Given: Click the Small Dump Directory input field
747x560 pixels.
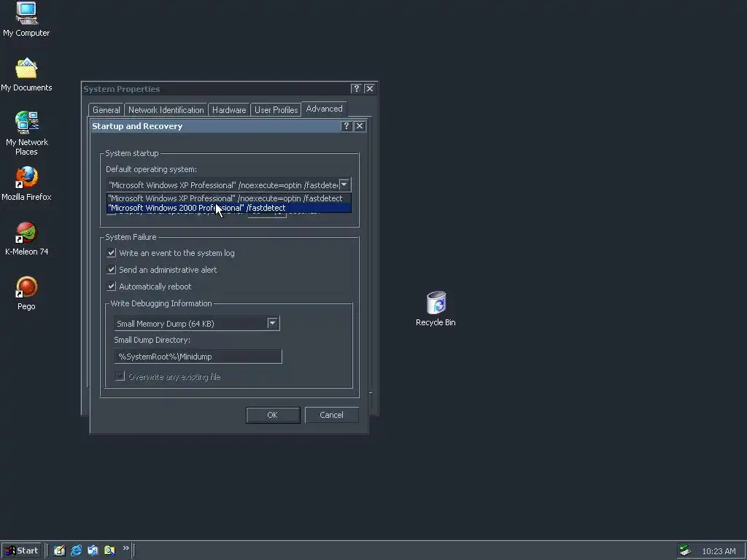Looking at the screenshot, I should pos(198,356).
